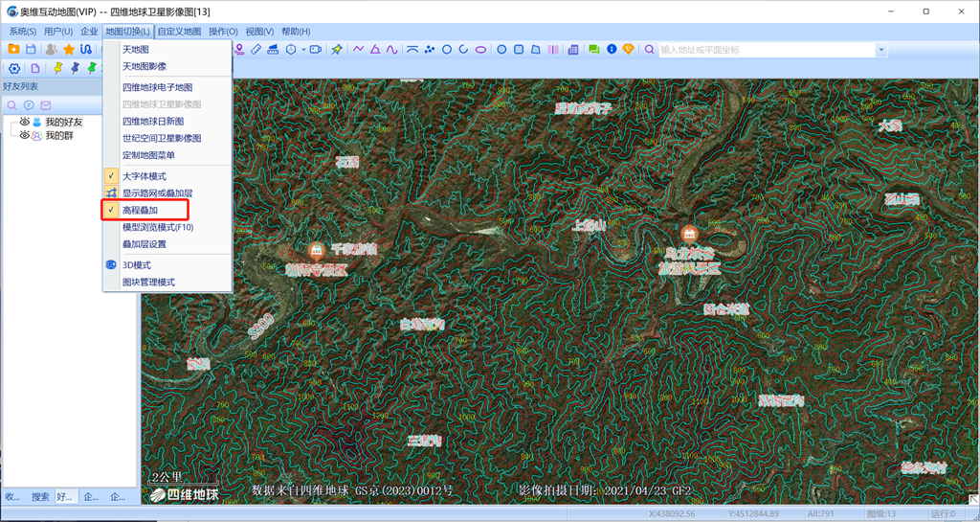Open the 自定义地图 menu

tap(179, 32)
